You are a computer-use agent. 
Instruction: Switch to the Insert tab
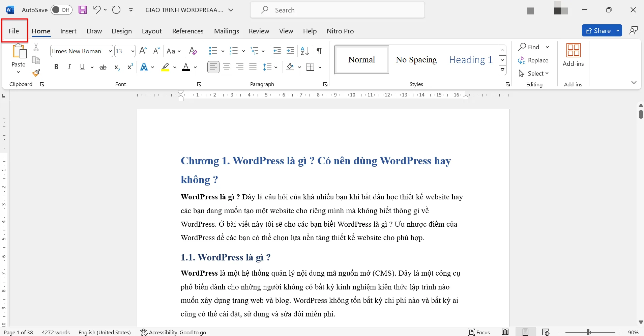pos(68,31)
